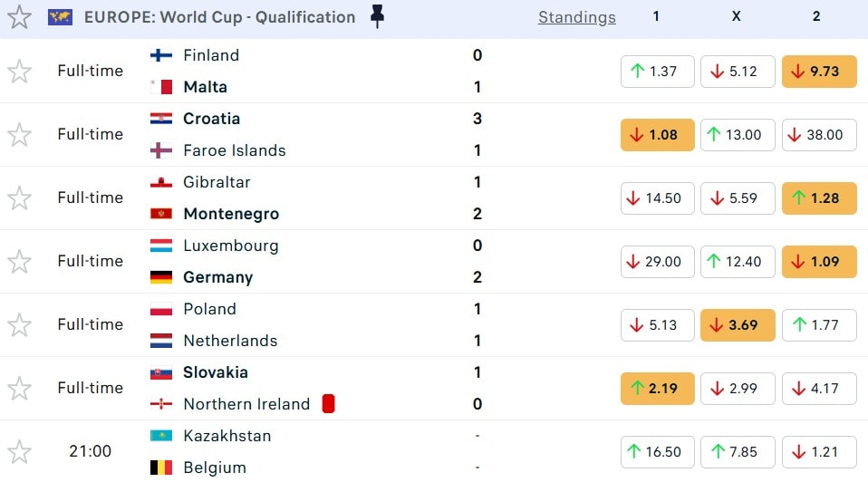Open the Luxembourg vs Germany match row

point(362,261)
